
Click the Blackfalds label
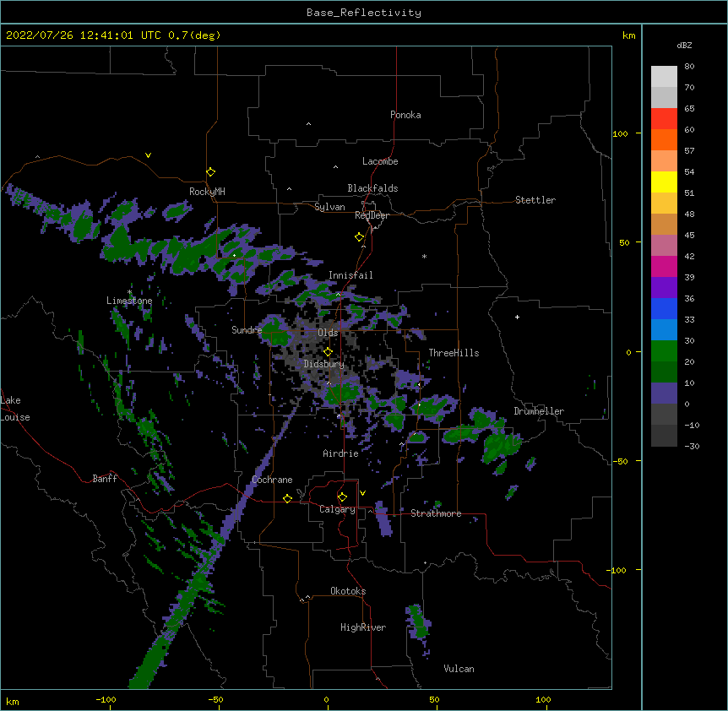point(372,188)
